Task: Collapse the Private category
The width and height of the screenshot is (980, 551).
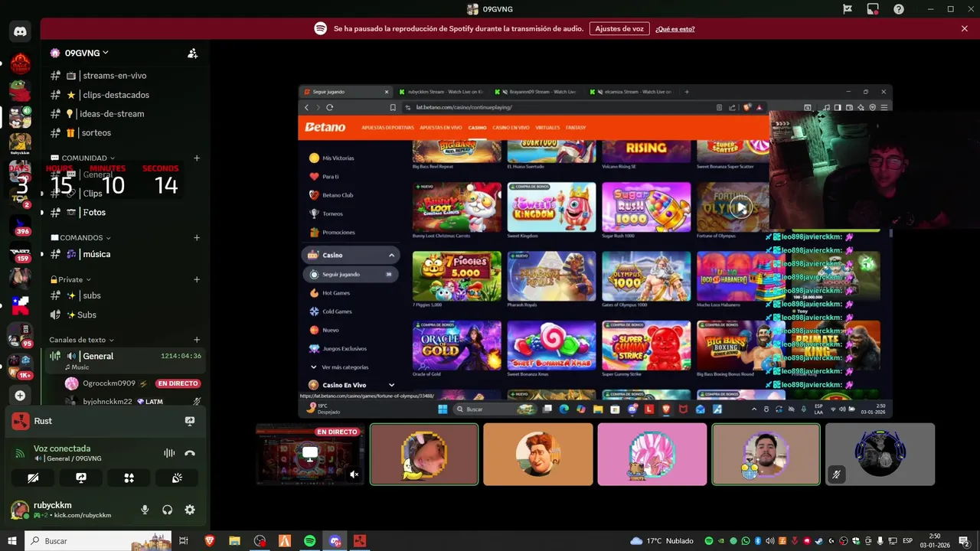Action: 70,279
